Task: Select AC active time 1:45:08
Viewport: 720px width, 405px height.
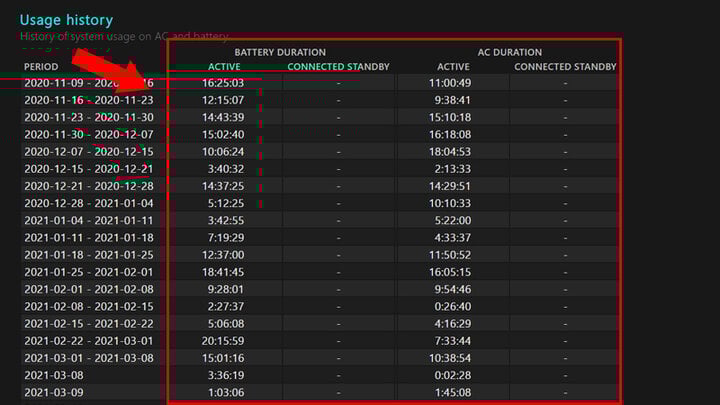Action: [453, 393]
